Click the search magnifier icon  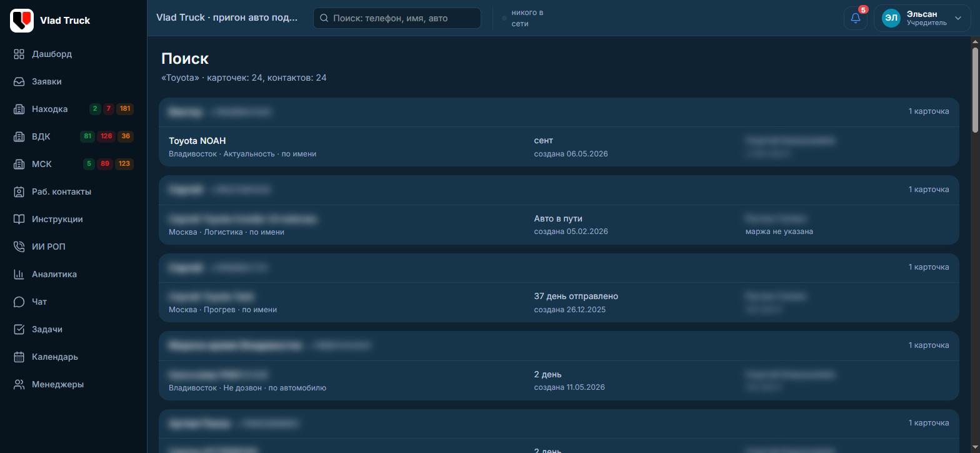(x=324, y=18)
